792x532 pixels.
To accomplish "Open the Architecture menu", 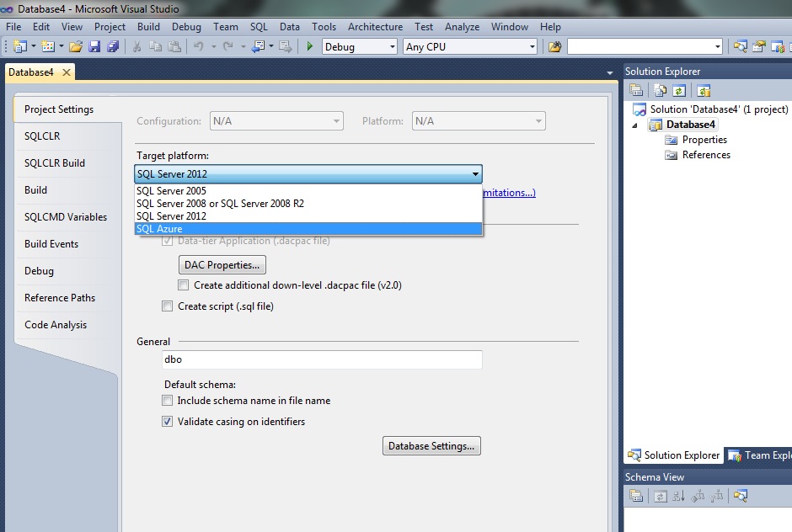I will pos(375,27).
